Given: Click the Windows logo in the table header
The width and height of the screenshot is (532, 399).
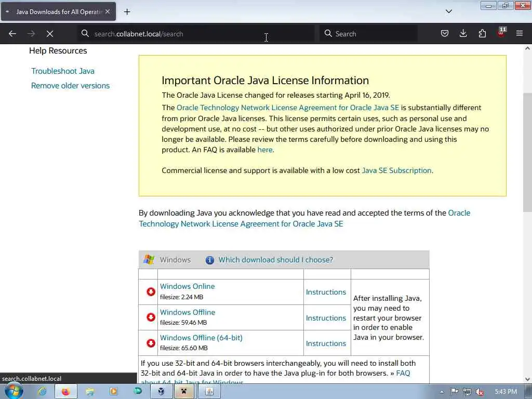Looking at the screenshot, I should tap(149, 260).
